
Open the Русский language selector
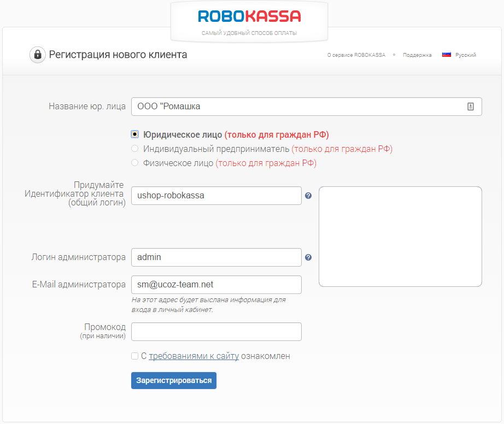pos(466,55)
